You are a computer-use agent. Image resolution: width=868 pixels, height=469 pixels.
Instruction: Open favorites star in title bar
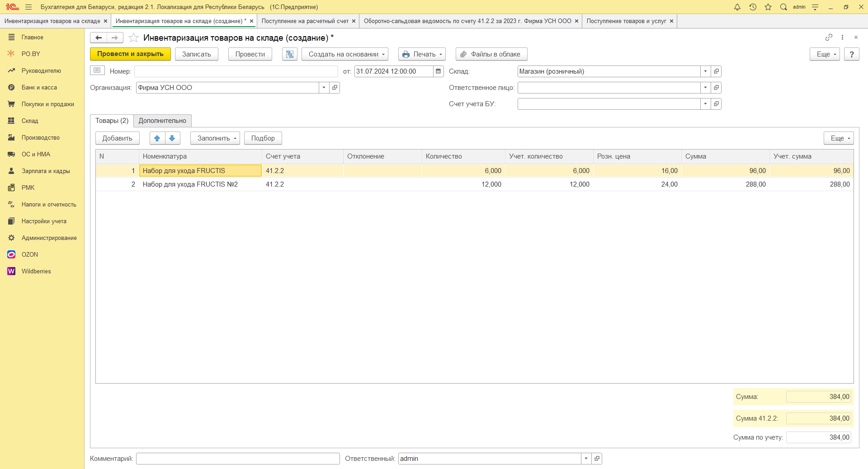(x=768, y=7)
